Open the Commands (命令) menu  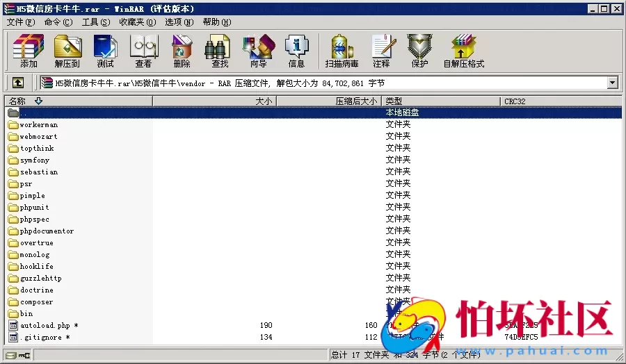pyautogui.click(x=58, y=22)
